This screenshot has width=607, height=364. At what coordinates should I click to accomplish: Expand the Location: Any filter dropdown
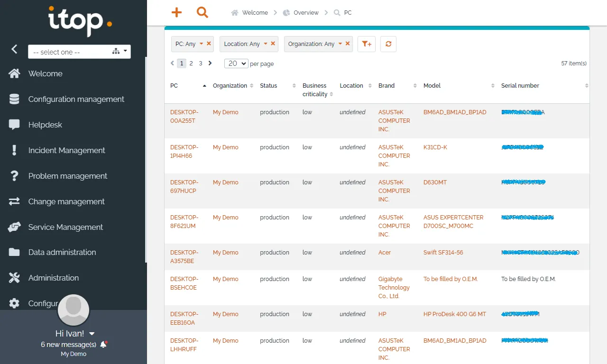[x=266, y=44]
